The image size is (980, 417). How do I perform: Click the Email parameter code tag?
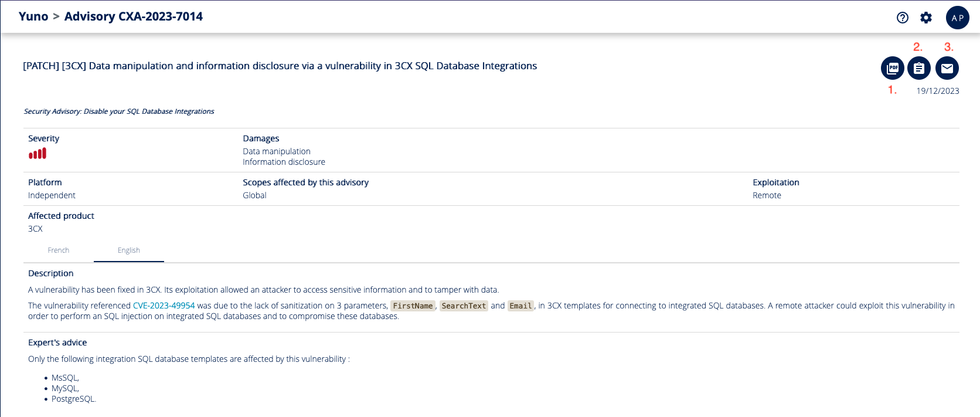click(520, 306)
